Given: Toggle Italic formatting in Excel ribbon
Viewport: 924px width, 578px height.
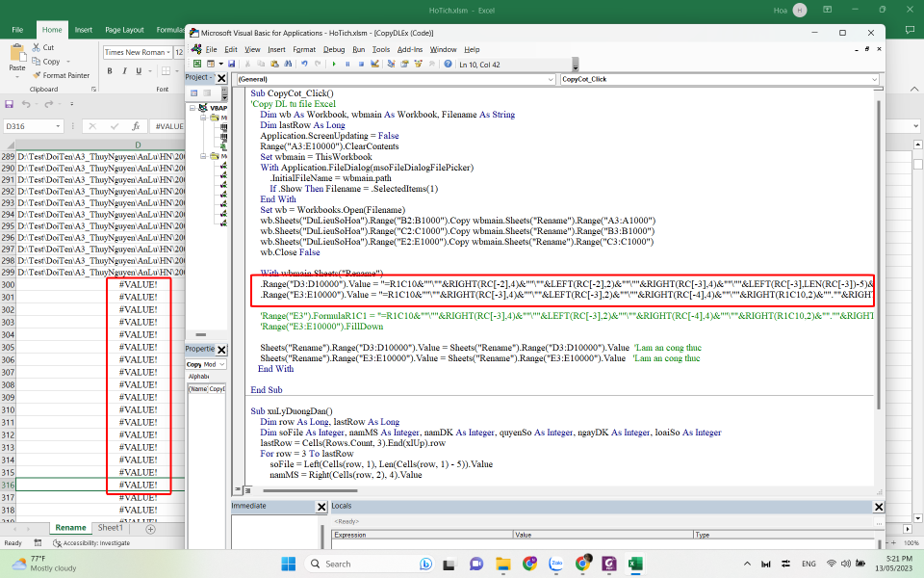Looking at the screenshot, I should (x=124, y=71).
